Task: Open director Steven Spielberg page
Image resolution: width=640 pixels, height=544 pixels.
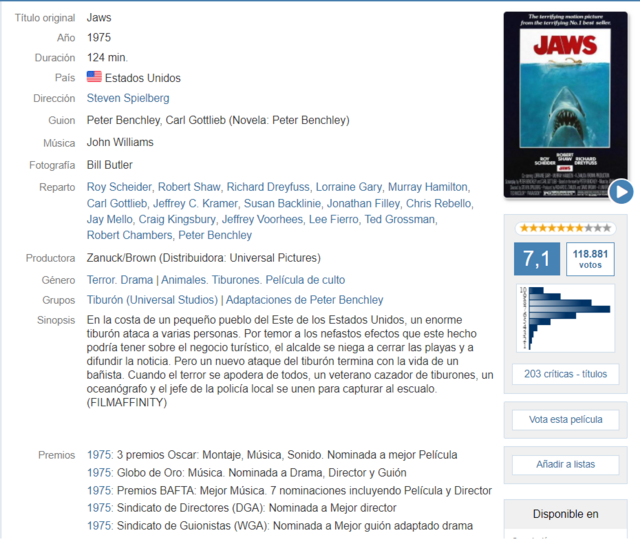Action: 128,98
